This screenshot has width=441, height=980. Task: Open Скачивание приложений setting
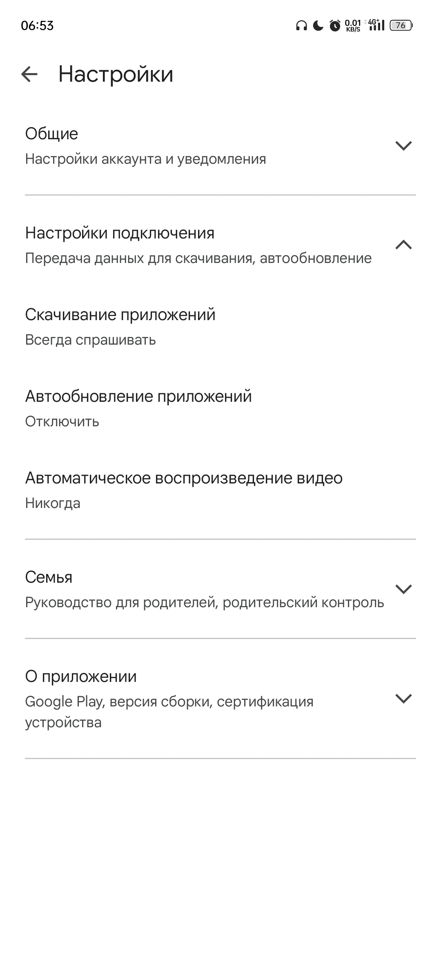(120, 327)
